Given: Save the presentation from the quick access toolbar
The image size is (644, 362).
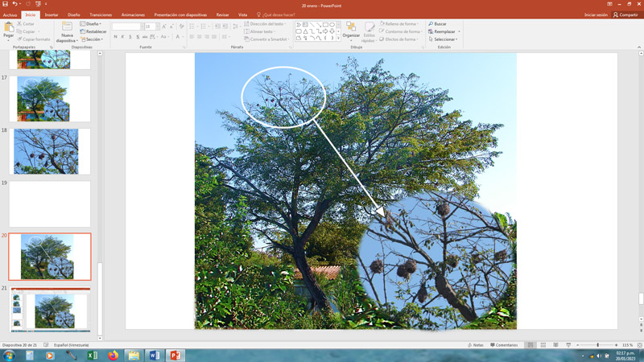Looking at the screenshot, I should (5, 4).
